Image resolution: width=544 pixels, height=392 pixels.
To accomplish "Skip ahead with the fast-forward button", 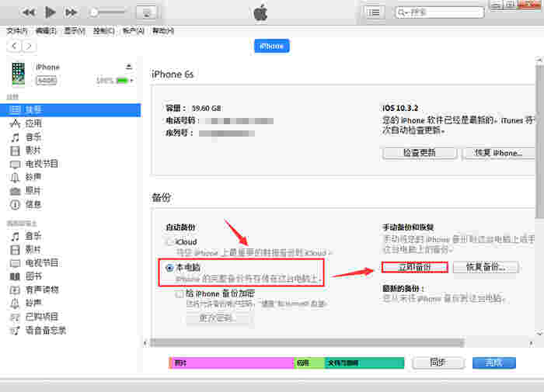I will [71, 13].
